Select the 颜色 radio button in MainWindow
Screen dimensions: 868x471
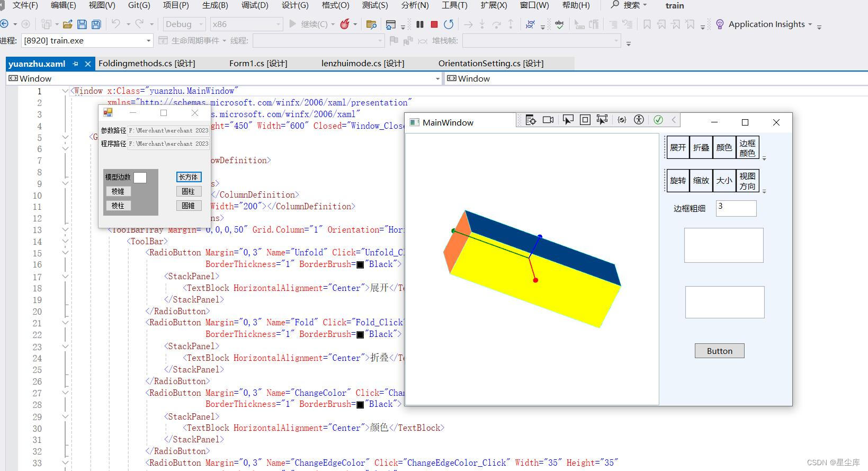724,147
